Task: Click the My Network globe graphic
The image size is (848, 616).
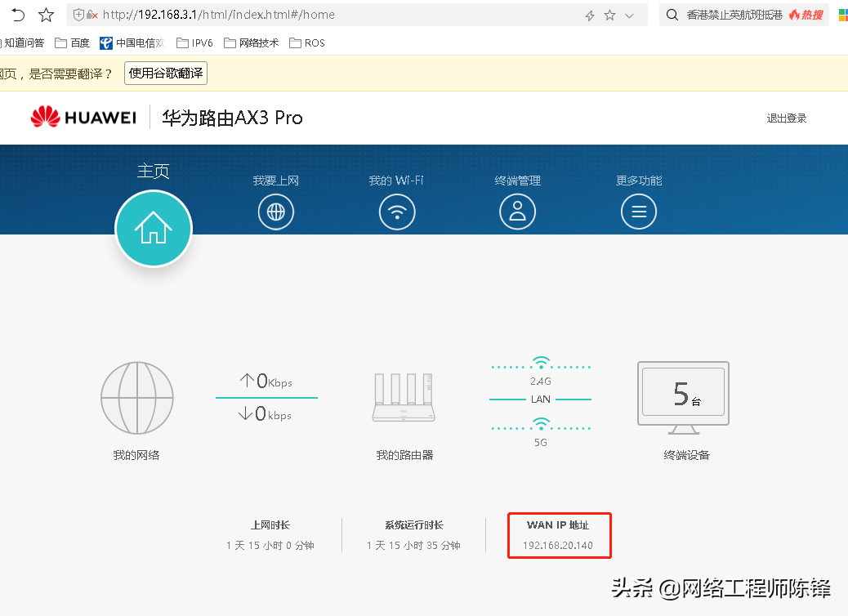Action: [136, 398]
